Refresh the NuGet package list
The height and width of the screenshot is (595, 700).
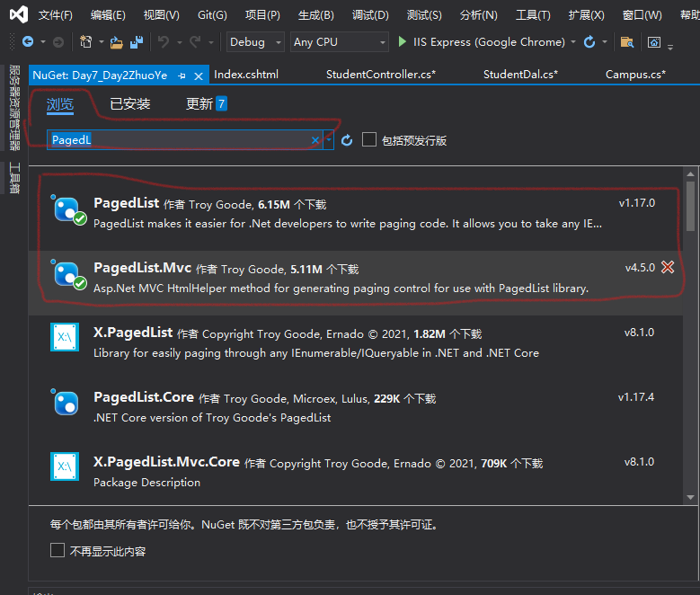click(347, 140)
